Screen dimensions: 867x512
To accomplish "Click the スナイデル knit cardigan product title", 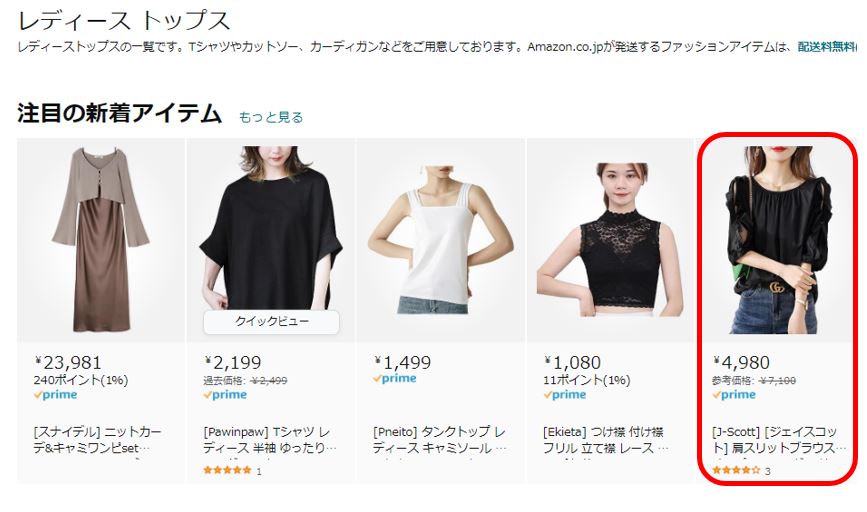I will click(97, 440).
